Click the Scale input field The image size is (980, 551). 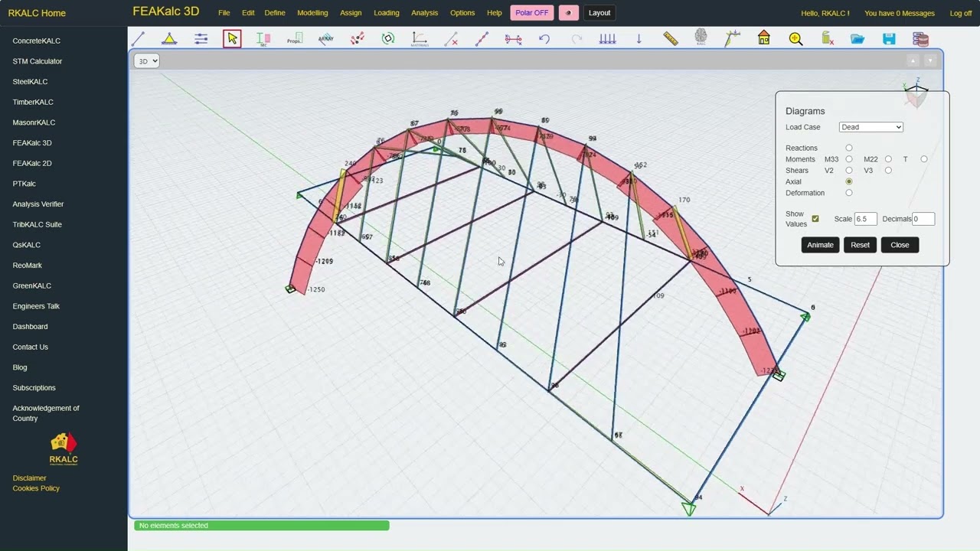866,219
